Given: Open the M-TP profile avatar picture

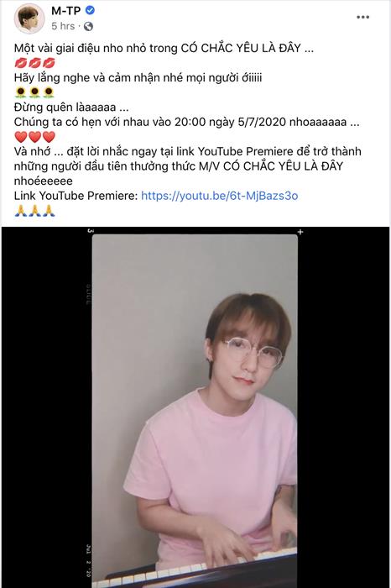Looking at the screenshot, I should [x=29, y=18].
